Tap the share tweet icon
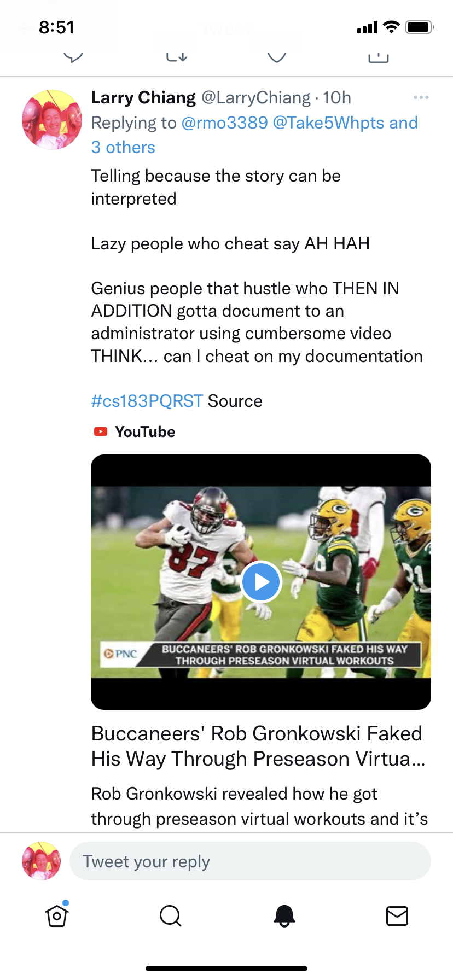The image size is (453, 980). pyautogui.click(x=379, y=56)
